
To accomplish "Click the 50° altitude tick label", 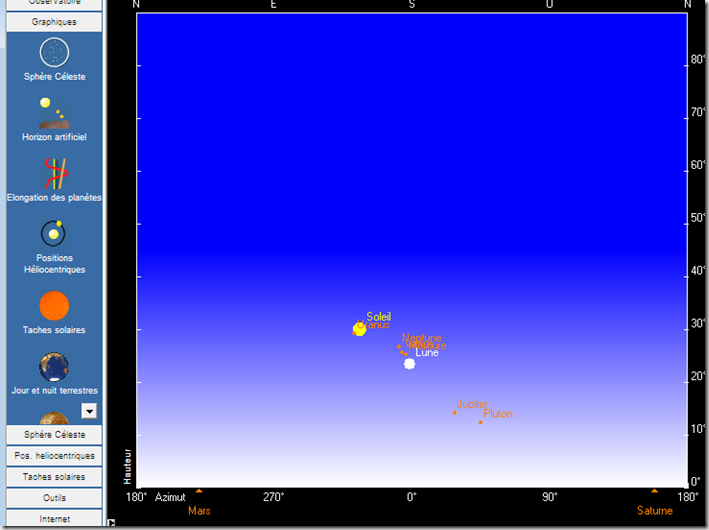I will point(697,218).
